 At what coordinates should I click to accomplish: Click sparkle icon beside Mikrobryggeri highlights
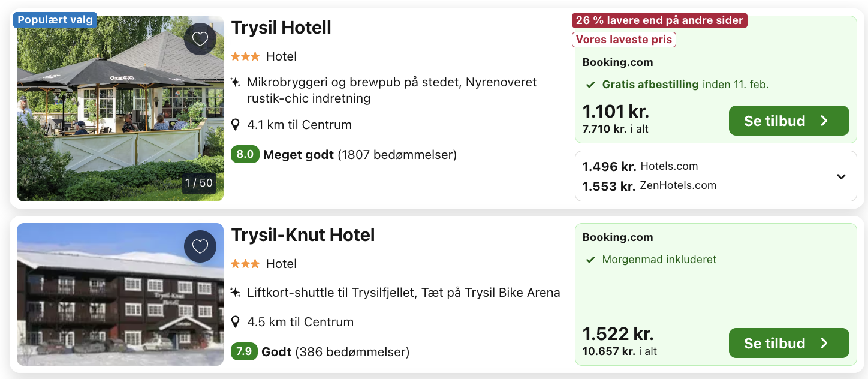point(236,82)
